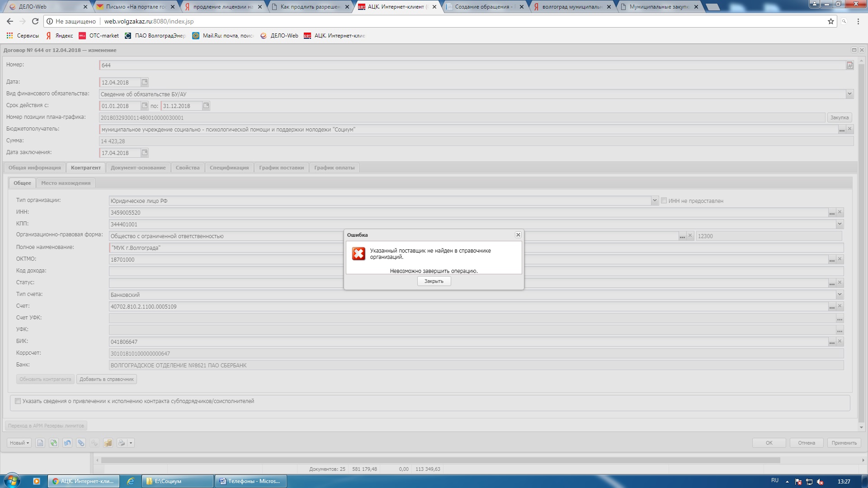Expand Тип организации dropdown

click(655, 201)
